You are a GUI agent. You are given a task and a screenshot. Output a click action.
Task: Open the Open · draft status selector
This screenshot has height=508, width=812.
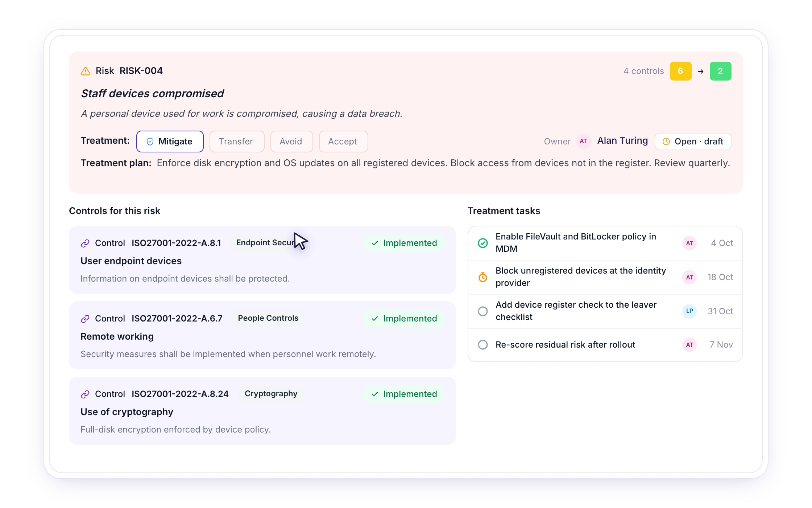(693, 142)
